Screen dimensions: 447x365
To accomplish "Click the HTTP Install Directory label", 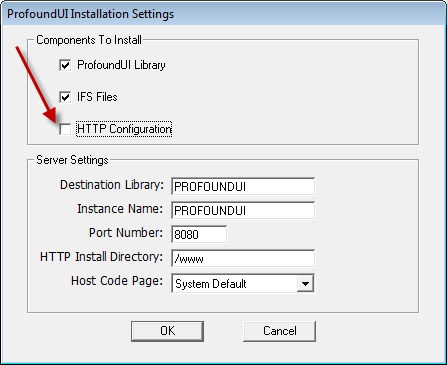I will pyautogui.click(x=101, y=257).
